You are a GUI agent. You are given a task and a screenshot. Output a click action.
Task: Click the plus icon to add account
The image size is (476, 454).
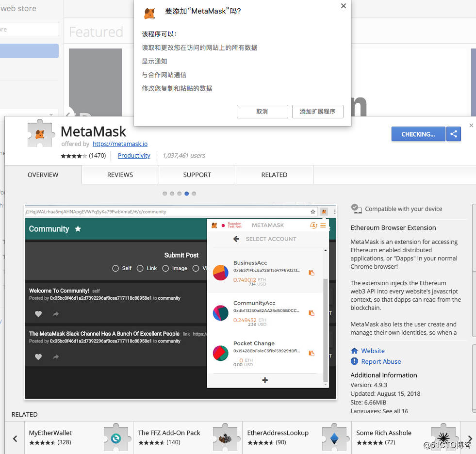[265, 380]
